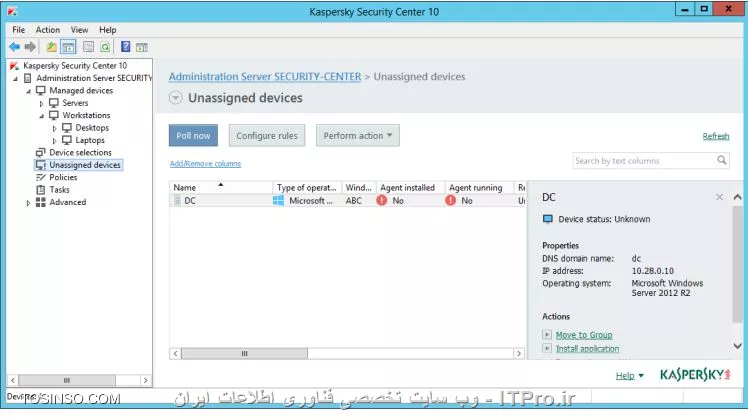Screen dimensions: 748x420
Task: Collapse the Managed devices node
Action: point(28,91)
